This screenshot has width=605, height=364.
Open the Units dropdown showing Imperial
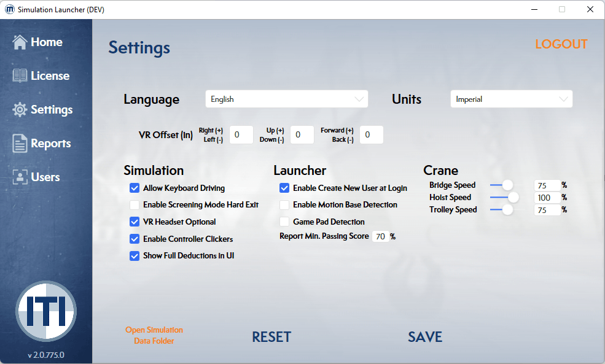(511, 99)
